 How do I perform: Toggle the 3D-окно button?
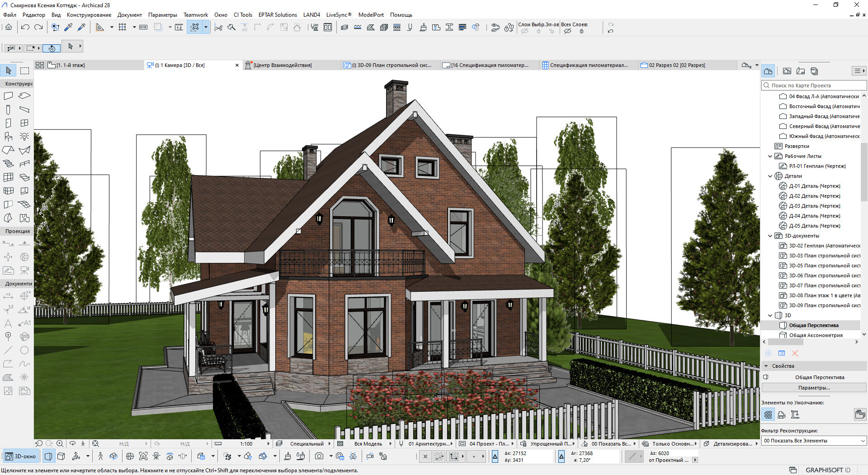(x=21, y=456)
